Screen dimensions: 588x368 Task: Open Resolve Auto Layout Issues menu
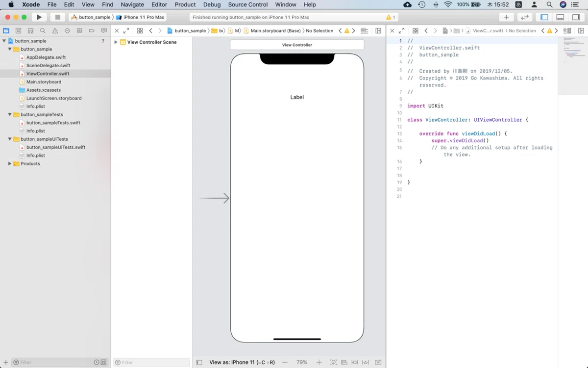[366, 362]
